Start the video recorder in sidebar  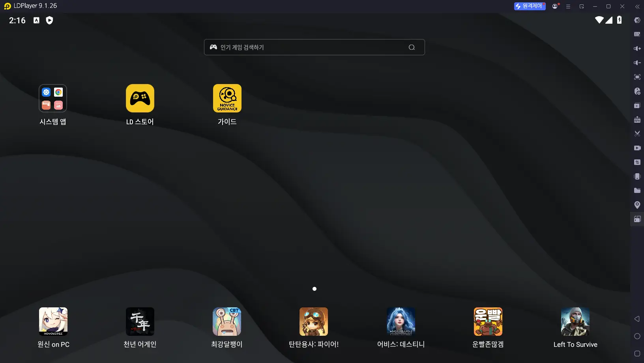(x=637, y=148)
